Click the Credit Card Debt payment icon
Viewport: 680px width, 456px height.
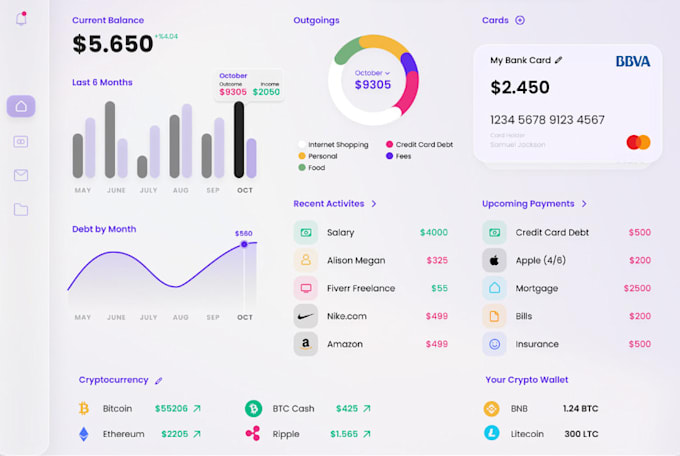(494, 233)
